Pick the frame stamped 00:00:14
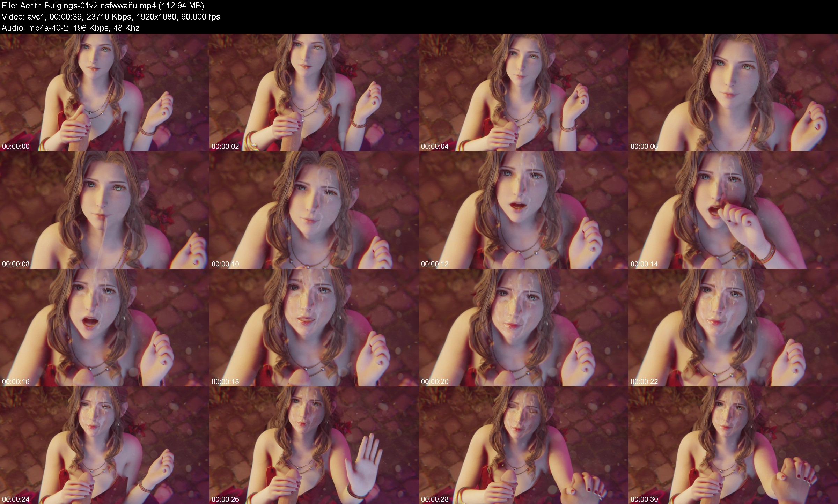Viewport: 838px width, 504px height. [x=733, y=210]
